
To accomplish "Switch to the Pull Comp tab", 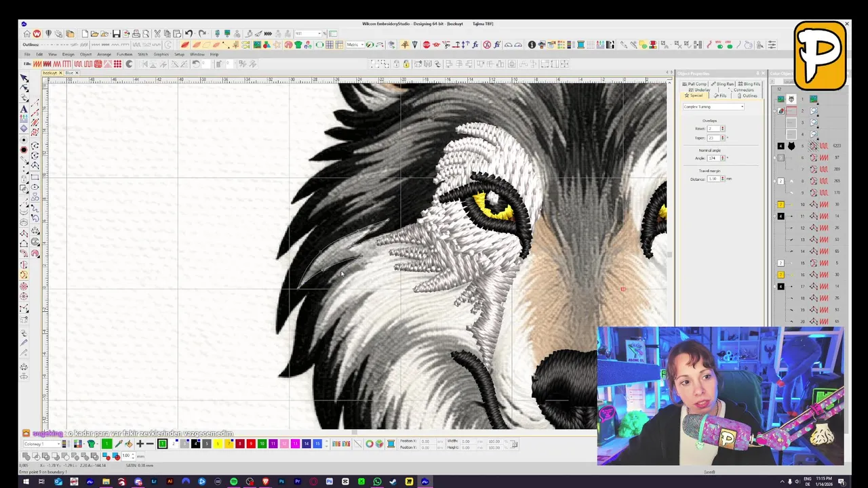I will coord(694,84).
